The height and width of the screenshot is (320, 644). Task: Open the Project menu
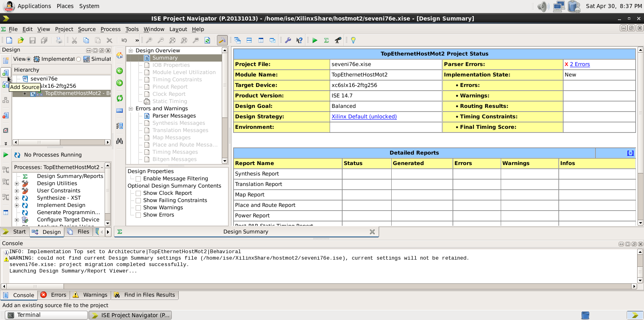tap(64, 29)
